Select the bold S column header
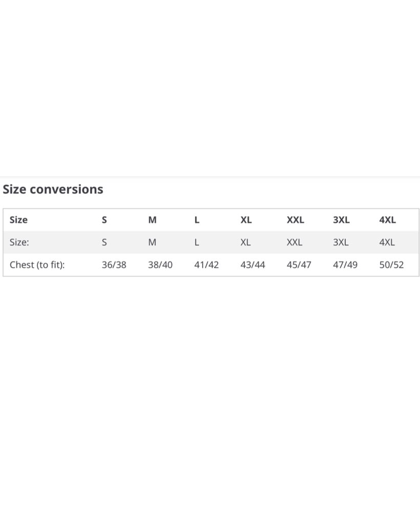The height and width of the screenshot is (512, 420). 104,220
